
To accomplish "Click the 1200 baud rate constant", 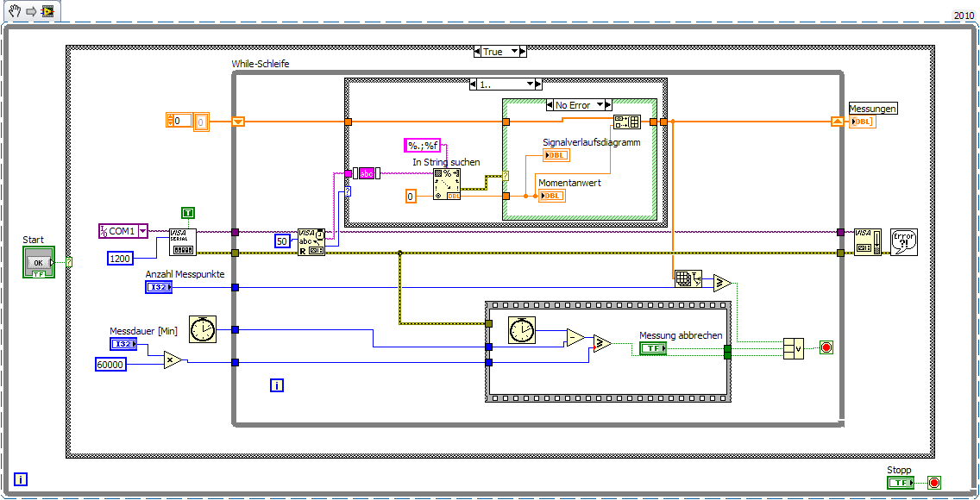I will pos(121,258).
